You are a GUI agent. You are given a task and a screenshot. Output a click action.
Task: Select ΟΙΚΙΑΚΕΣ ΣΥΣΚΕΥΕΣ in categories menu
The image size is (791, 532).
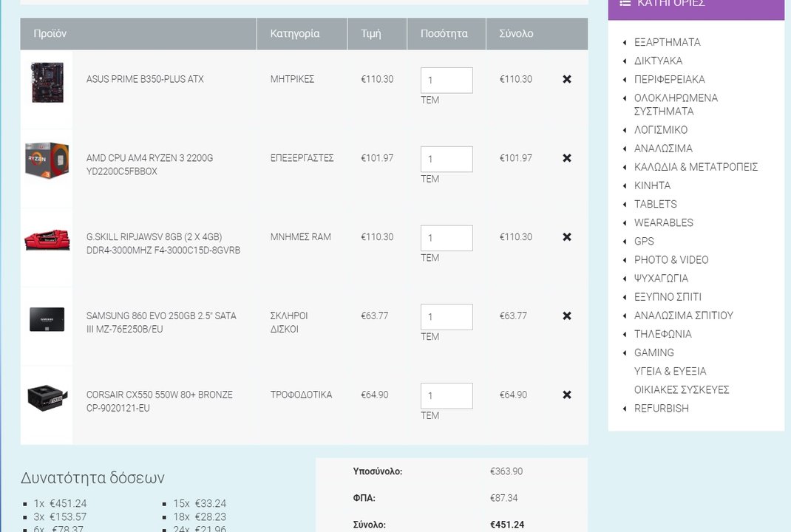[x=682, y=390]
